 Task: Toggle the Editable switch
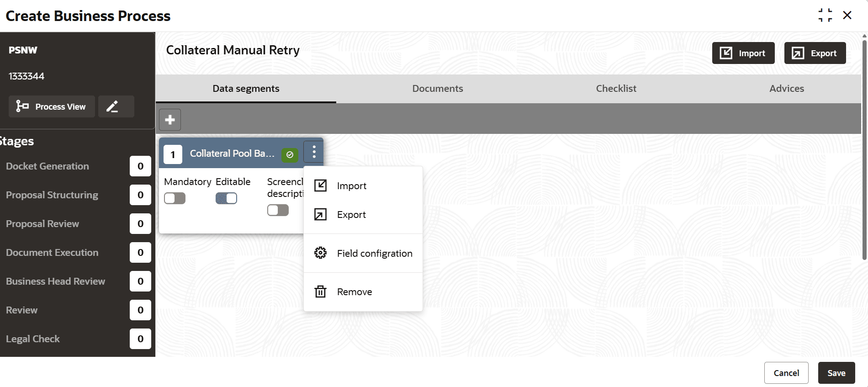[x=227, y=198]
